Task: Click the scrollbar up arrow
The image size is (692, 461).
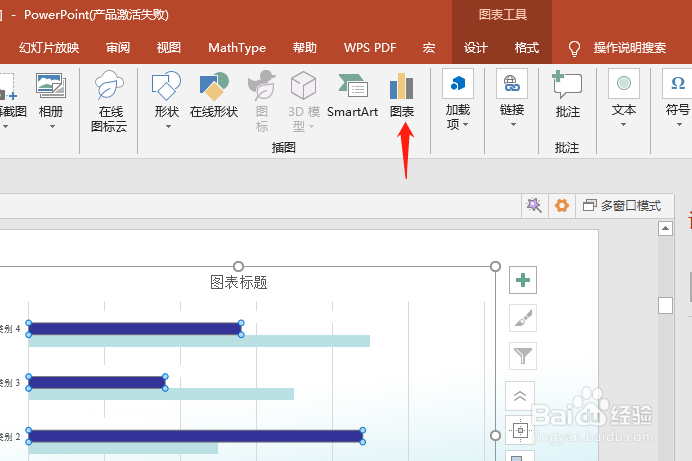Action: coord(665,229)
